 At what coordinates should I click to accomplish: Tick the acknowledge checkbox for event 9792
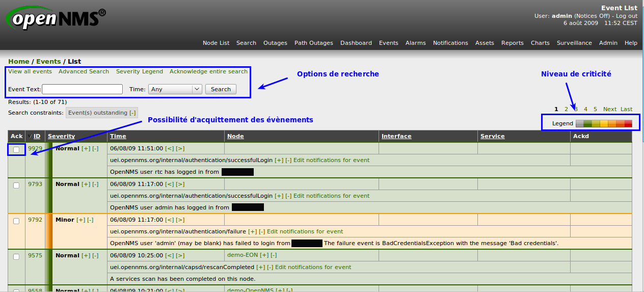click(x=16, y=221)
